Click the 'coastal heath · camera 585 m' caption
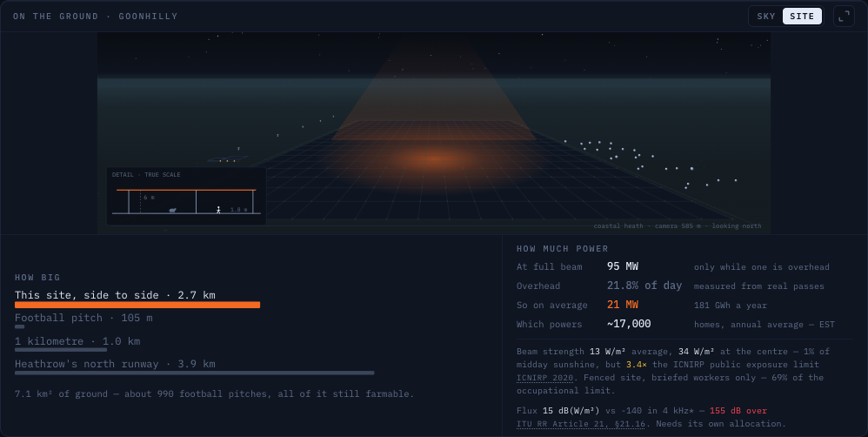Screen dimensions: 868x437 tap(677, 226)
